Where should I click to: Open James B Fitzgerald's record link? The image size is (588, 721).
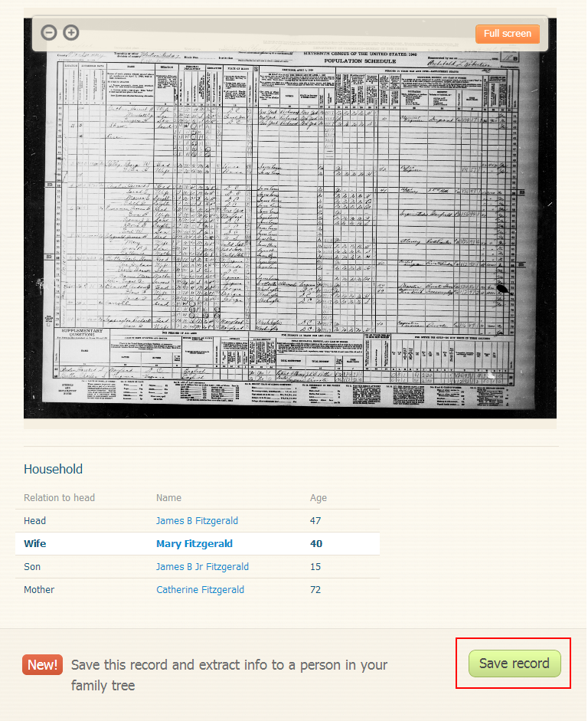(197, 520)
